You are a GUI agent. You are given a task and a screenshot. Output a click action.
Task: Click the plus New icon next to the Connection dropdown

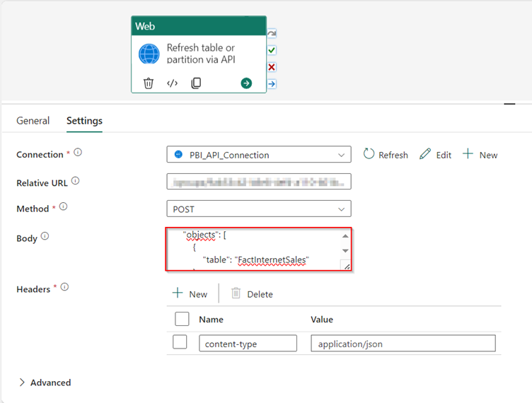(x=468, y=153)
